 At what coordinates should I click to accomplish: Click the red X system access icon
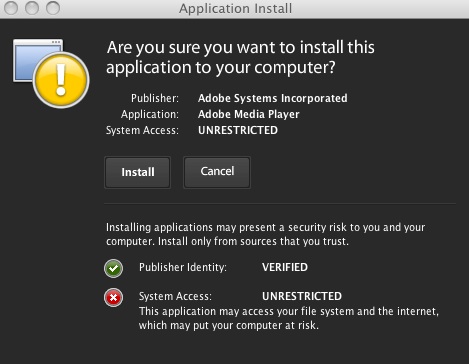(113, 297)
